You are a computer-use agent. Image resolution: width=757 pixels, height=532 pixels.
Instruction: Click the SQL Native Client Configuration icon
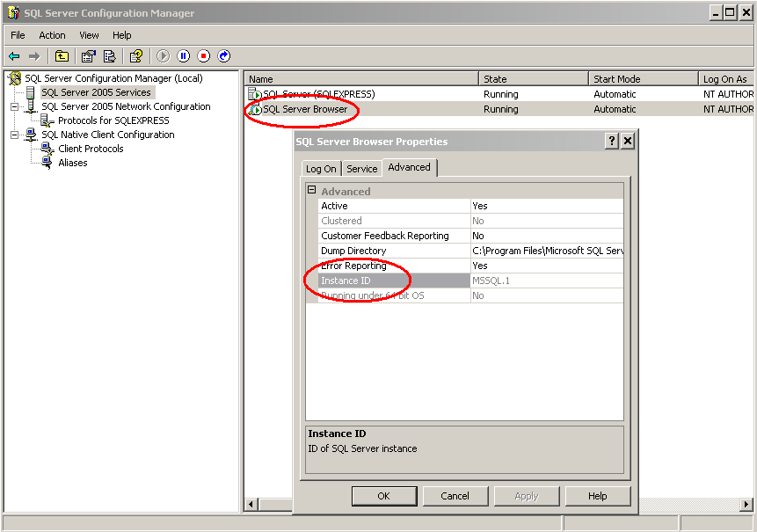tap(31, 135)
